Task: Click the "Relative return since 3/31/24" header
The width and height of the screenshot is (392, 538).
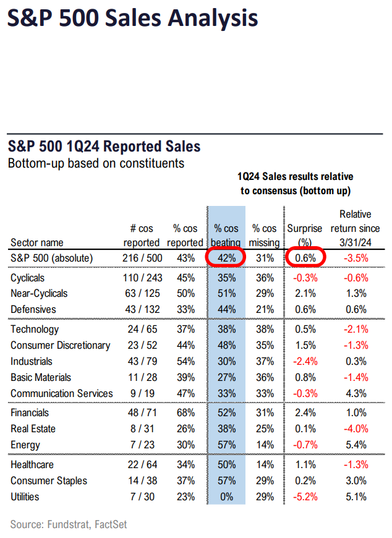Action: [356, 228]
